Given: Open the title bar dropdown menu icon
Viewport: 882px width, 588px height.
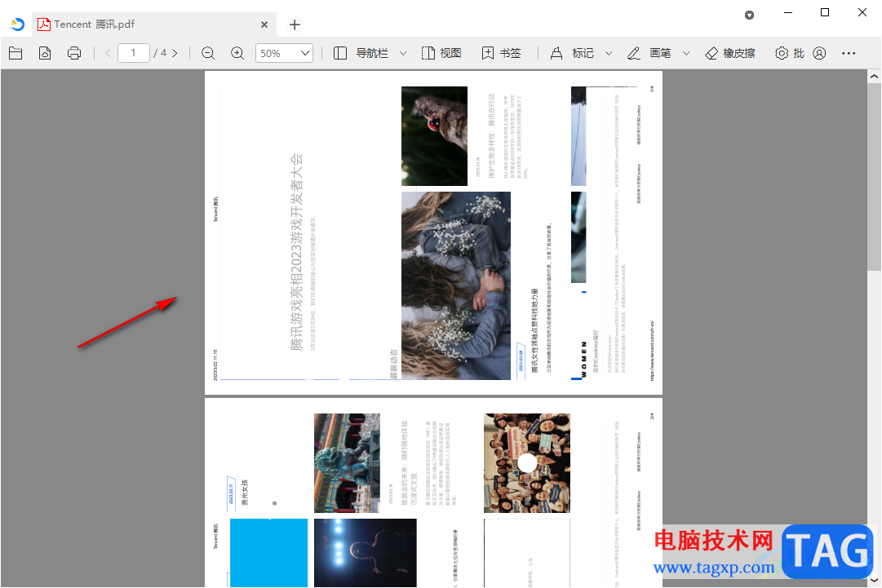Looking at the screenshot, I should coord(749,15).
